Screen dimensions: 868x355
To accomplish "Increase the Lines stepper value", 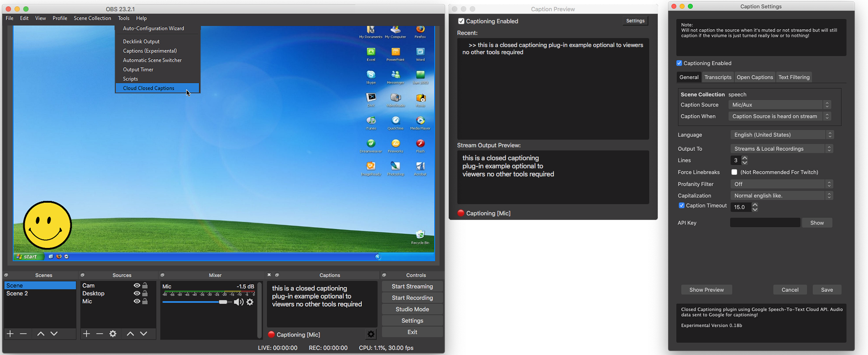I will (x=745, y=158).
